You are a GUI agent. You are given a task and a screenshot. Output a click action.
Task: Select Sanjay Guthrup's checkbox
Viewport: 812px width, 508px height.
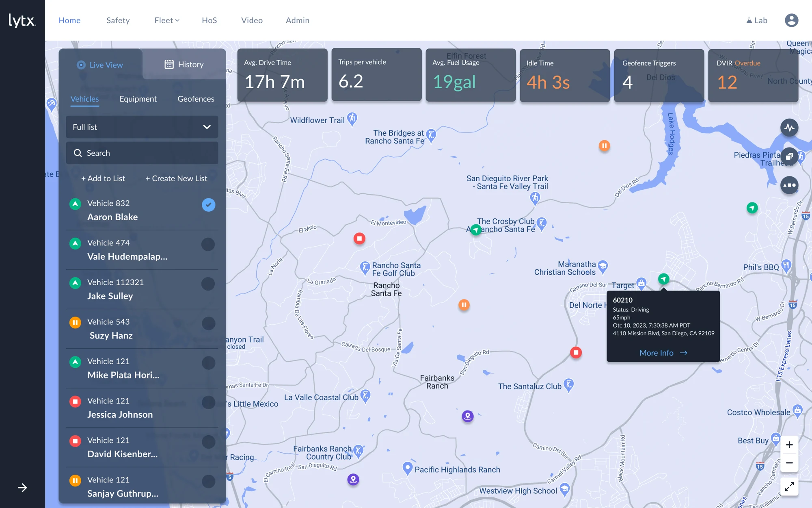tap(208, 482)
